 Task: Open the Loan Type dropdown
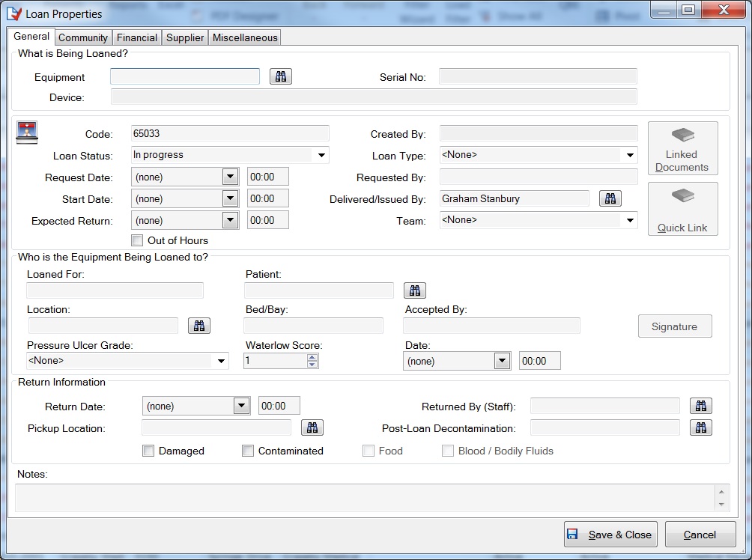[630, 155]
